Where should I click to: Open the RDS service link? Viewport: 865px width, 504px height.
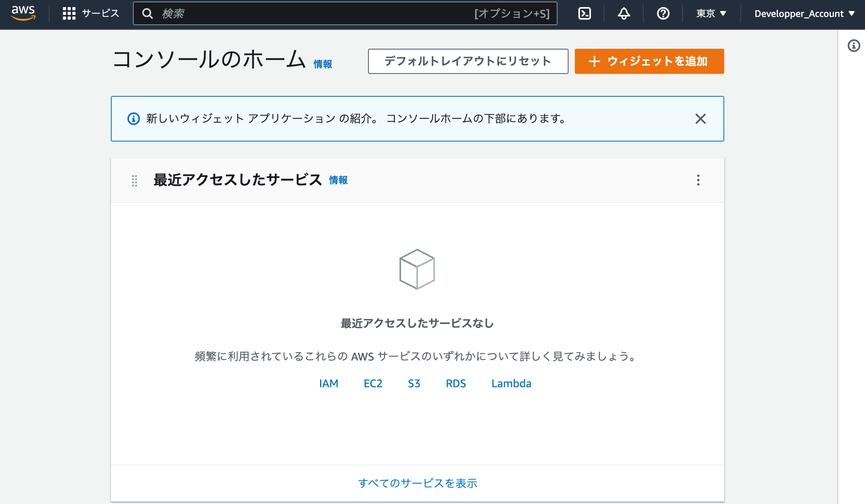click(456, 383)
